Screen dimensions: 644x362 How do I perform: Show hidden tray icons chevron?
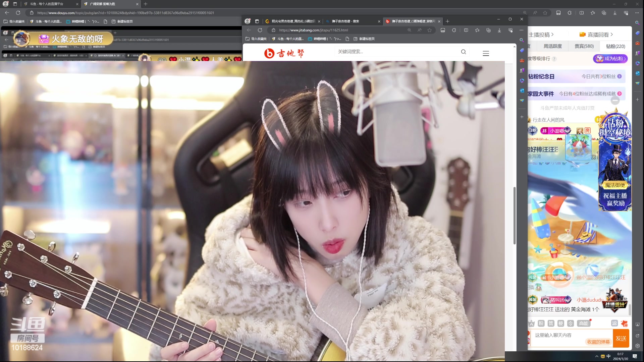tap(596, 356)
